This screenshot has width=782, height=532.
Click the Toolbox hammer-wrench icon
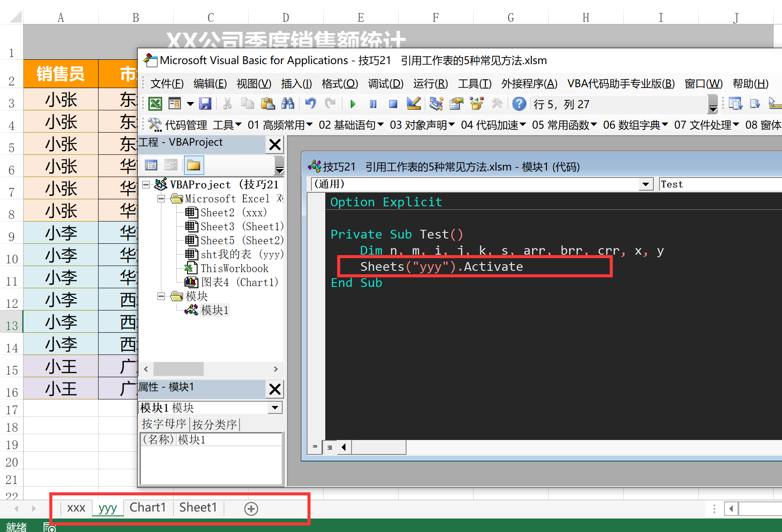497,104
